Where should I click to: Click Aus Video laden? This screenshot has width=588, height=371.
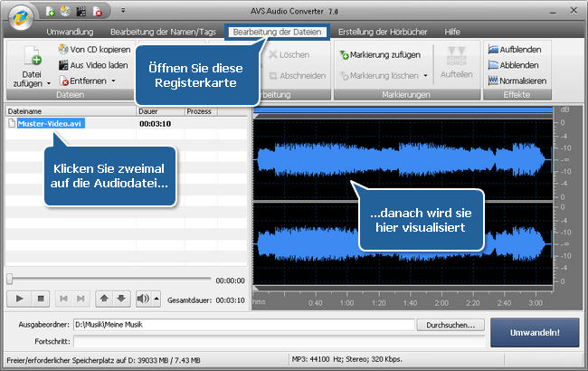coord(93,65)
